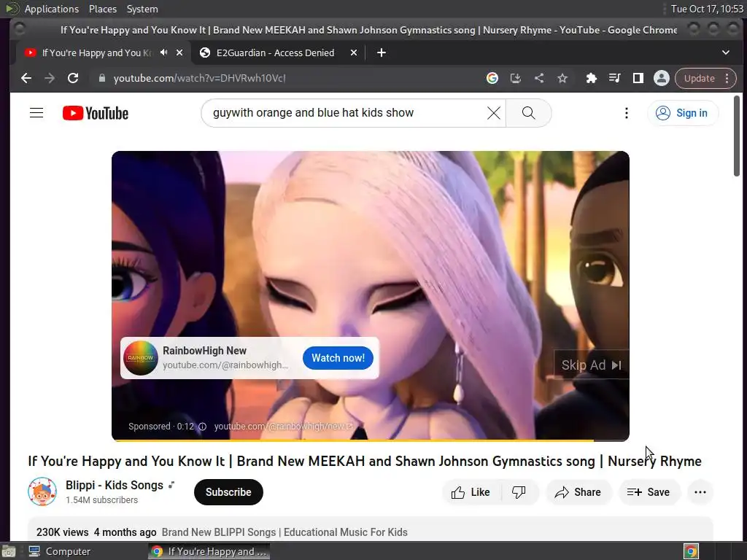Screen dimensions: 747x560
Task: Open YouTube settings three-dot menu
Action: point(627,113)
